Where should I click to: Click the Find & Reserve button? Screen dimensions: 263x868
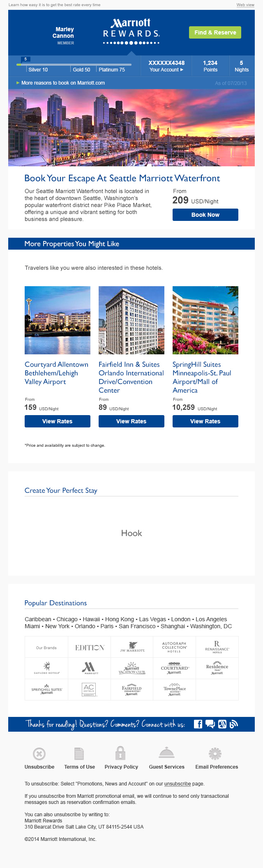pos(215,32)
